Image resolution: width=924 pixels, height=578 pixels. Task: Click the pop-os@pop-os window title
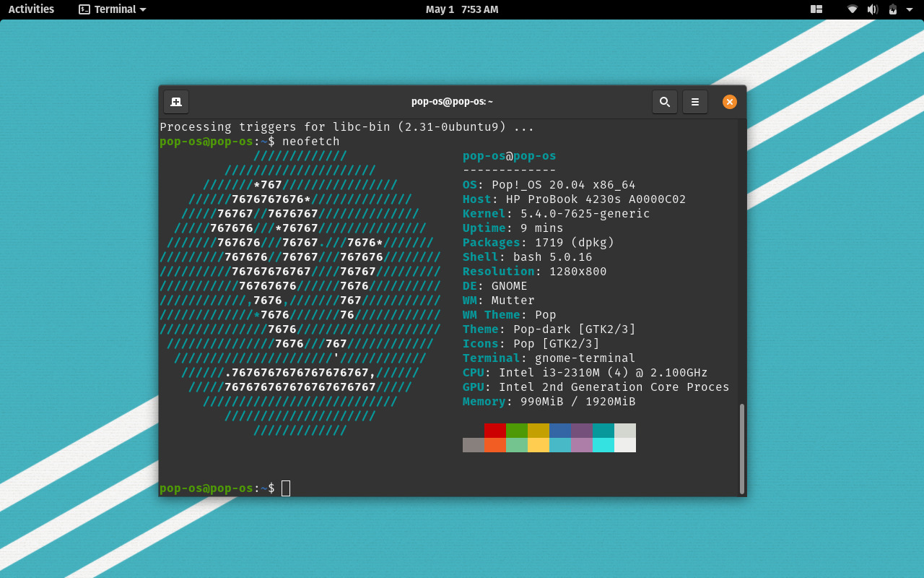pyautogui.click(x=453, y=101)
